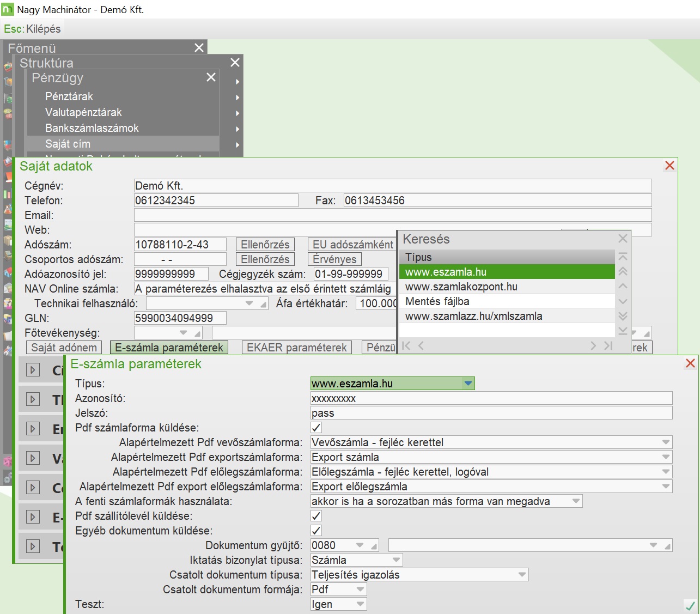Toggle the Pdf szállítólevél küldése checkbox
This screenshot has width=700, height=614.
pyautogui.click(x=316, y=516)
